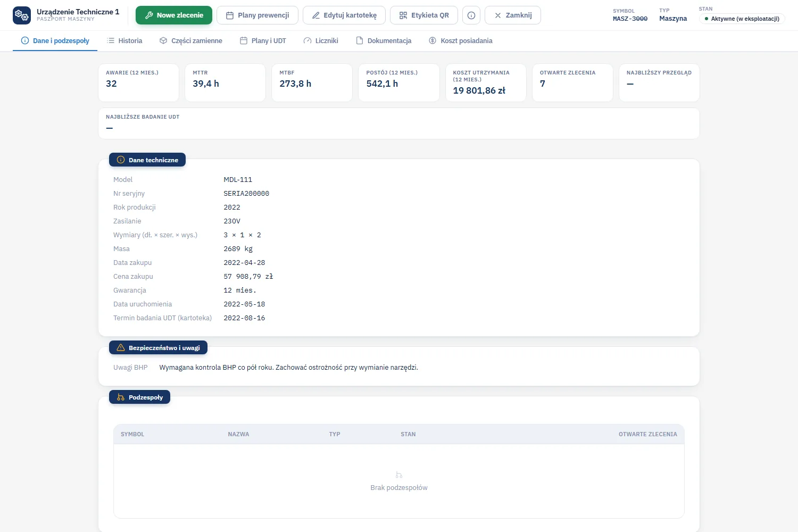798x532 pixels.
Task: Click the UDT date 2022-08-16
Action: coord(244,318)
